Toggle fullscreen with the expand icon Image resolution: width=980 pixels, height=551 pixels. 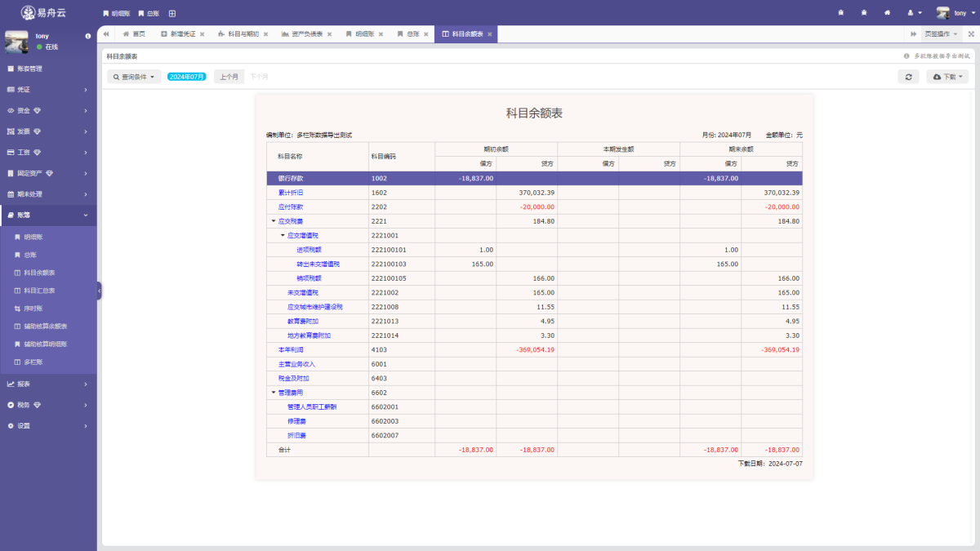(971, 33)
